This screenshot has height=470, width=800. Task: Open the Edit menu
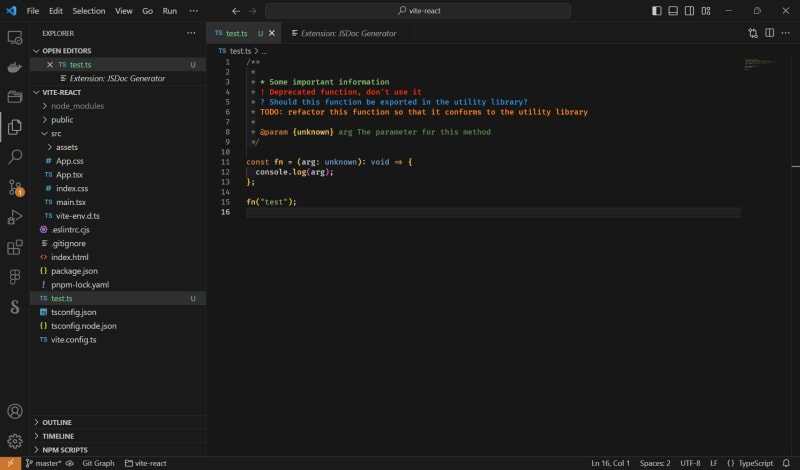pos(56,11)
